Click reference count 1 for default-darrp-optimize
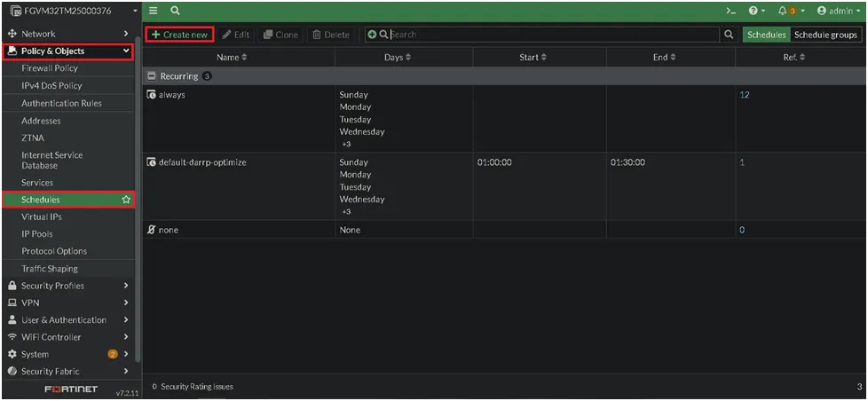This screenshot has height=401, width=868. click(x=742, y=162)
